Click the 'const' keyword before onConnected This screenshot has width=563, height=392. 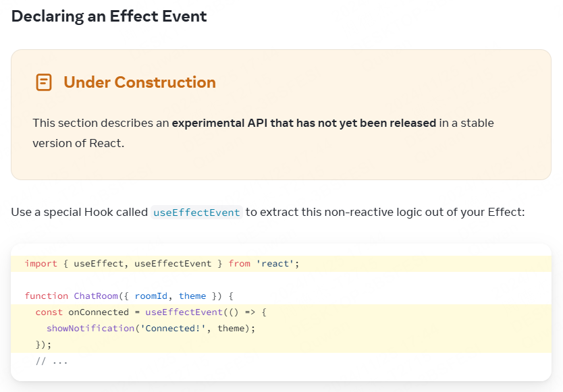(49, 312)
